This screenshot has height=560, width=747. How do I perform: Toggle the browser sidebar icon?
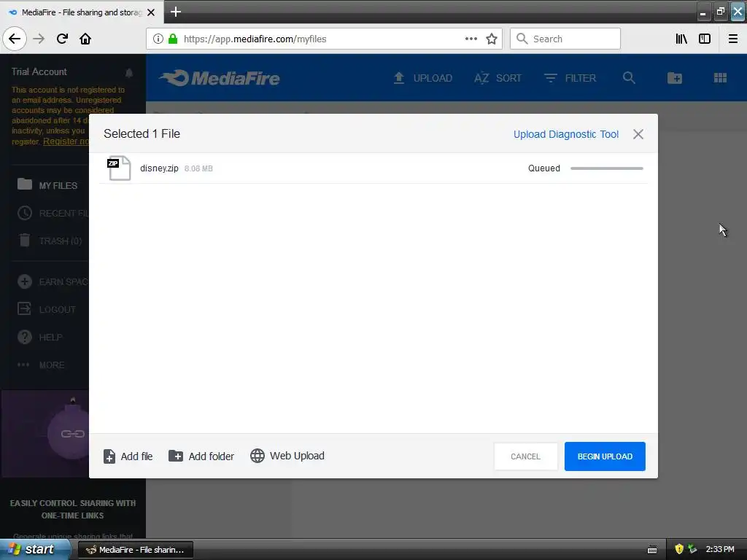pyautogui.click(x=705, y=39)
